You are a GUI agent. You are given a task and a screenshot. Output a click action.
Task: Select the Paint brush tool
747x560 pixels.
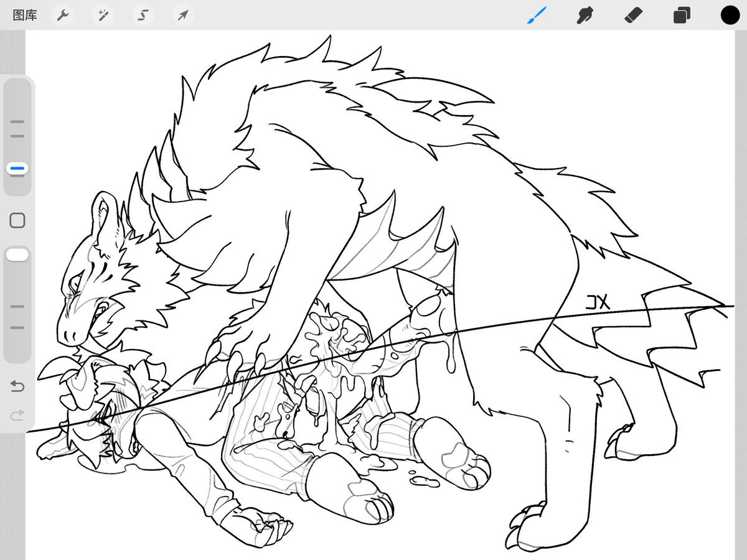(x=536, y=16)
